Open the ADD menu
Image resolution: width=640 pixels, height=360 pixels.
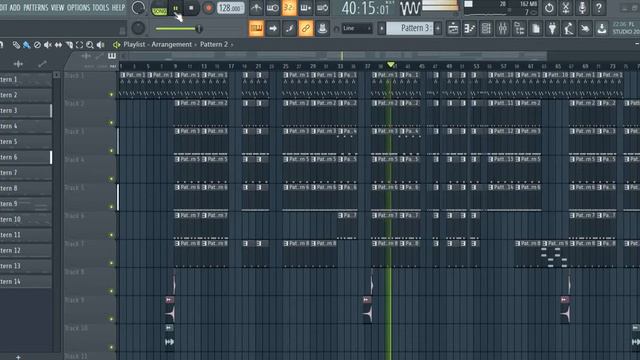click(15, 8)
